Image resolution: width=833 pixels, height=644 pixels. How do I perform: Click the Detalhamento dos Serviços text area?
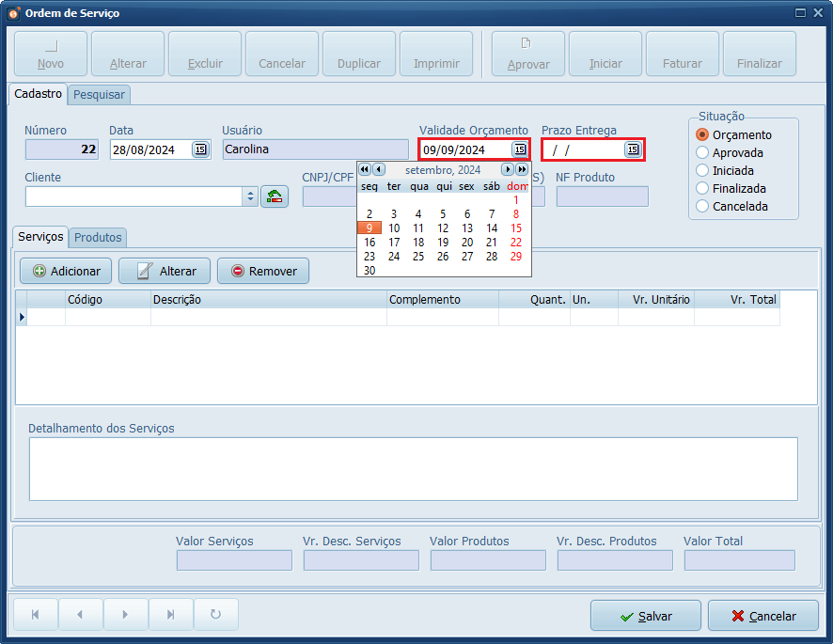pyautogui.click(x=413, y=469)
